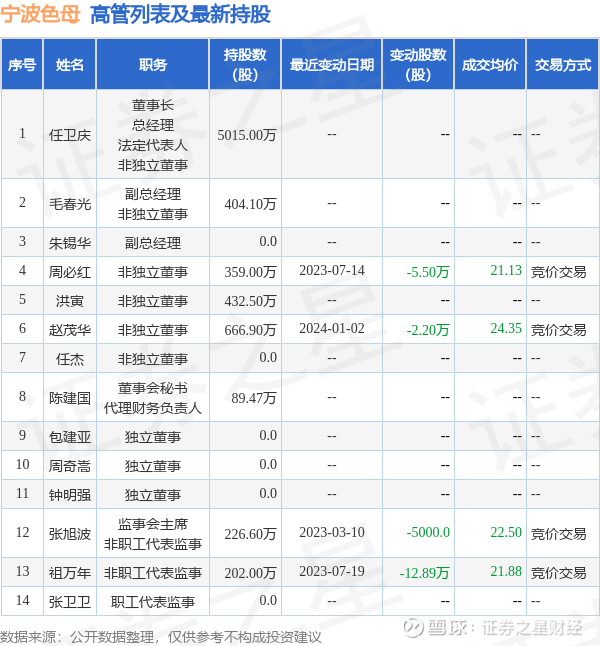Click the date 2023-07-14
The height and width of the screenshot is (646, 600).
coord(332,270)
